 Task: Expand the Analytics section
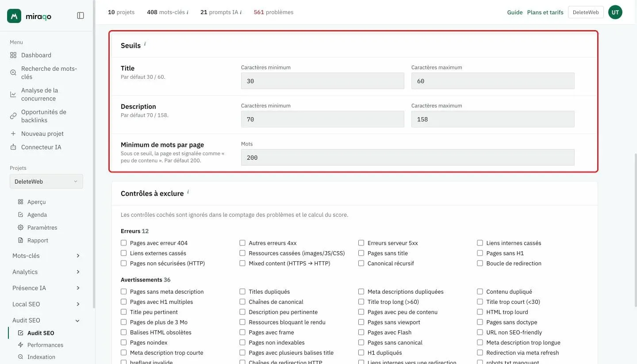(46, 272)
